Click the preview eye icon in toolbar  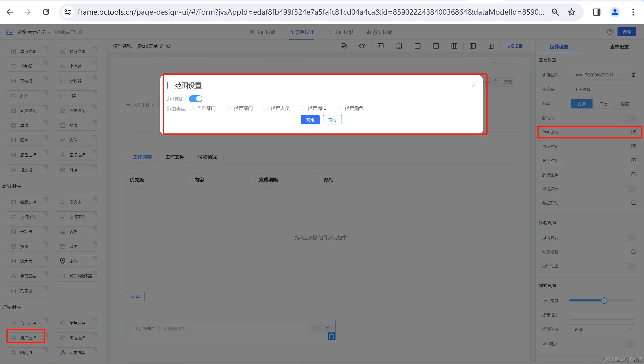pyautogui.click(x=362, y=46)
